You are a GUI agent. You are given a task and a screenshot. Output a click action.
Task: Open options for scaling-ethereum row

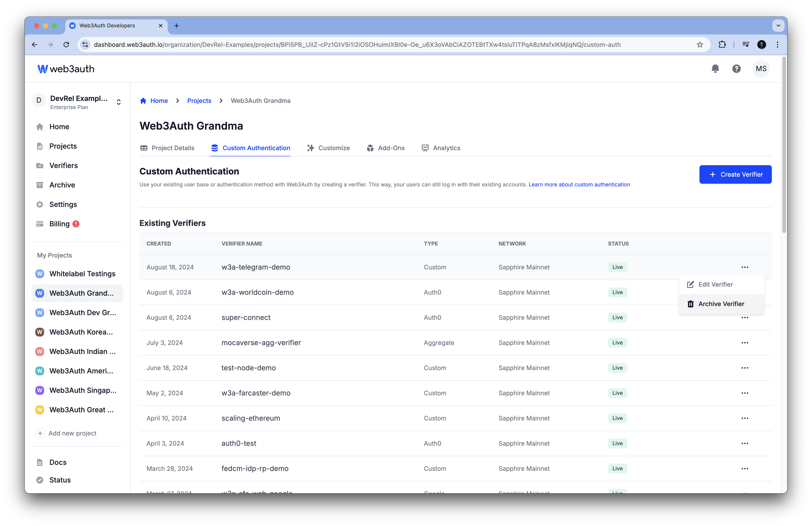point(744,418)
